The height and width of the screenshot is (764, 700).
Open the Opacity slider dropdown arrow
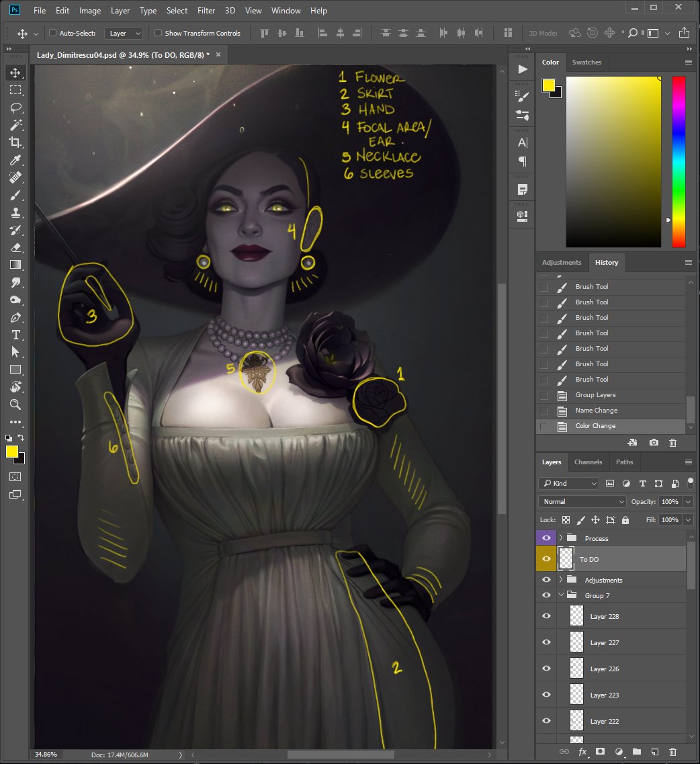tap(689, 501)
